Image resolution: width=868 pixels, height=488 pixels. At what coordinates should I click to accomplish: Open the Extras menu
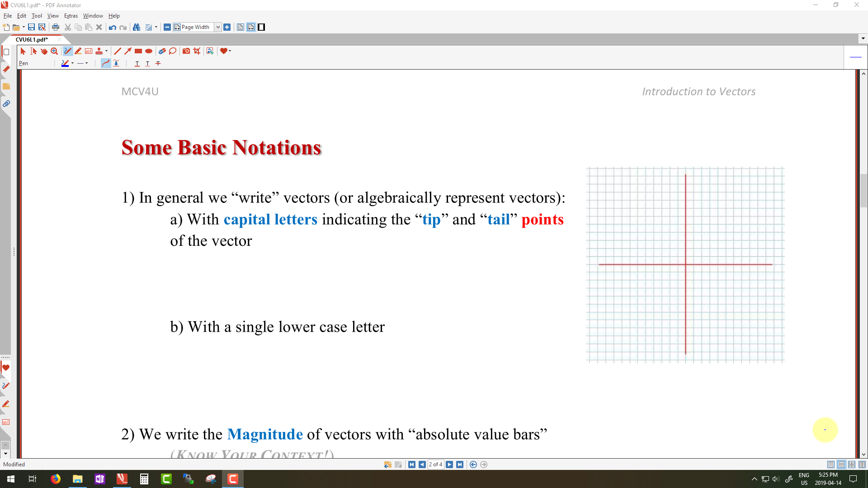(x=71, y=16)
